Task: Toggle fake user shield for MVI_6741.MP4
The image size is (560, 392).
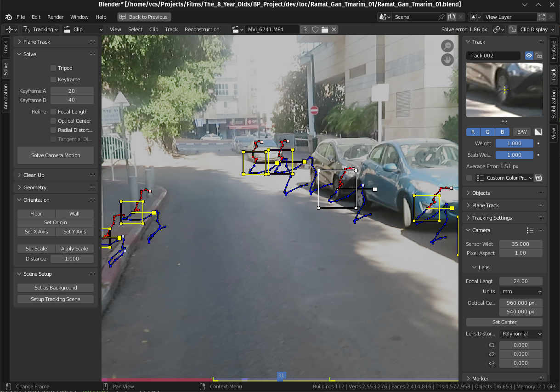Action: click(315, 29)
